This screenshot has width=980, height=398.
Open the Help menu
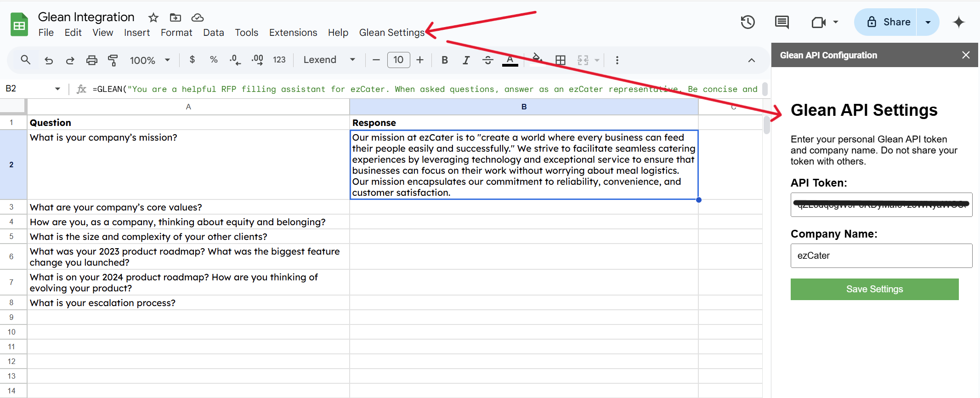338,33
